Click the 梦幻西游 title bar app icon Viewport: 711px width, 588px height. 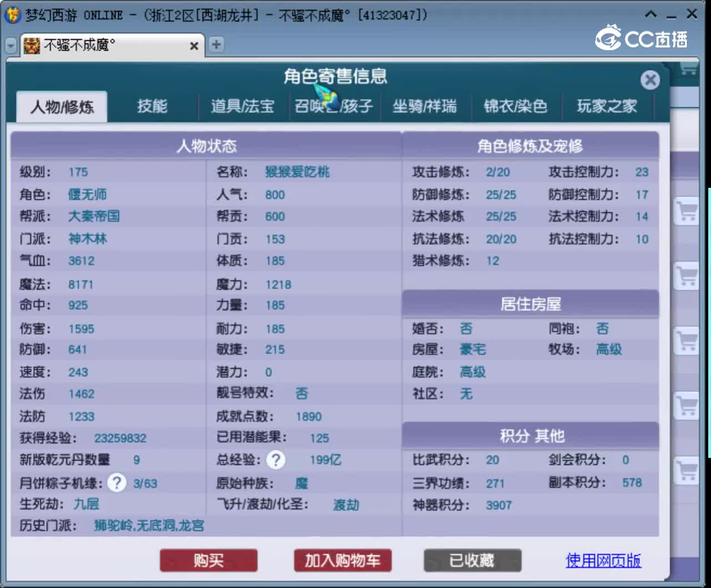(12, 14)
